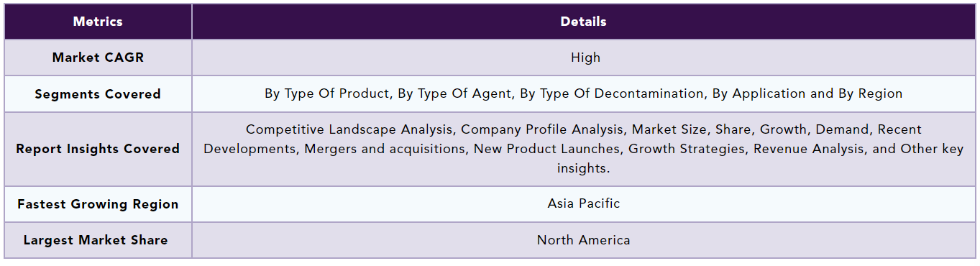980x266 pixels.
Task: Click the word insights on last line
Action: (582, 168)
